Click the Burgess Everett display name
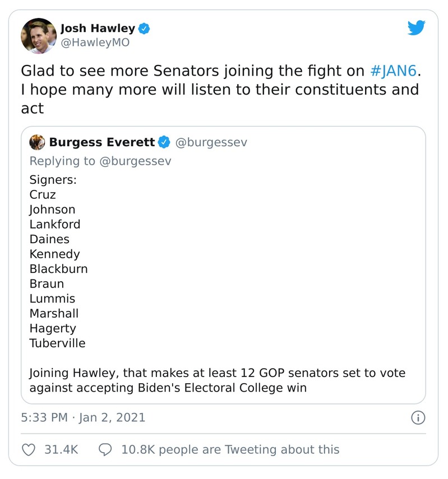This screenshot has height=479, width=448. click(x=102, y=142)
